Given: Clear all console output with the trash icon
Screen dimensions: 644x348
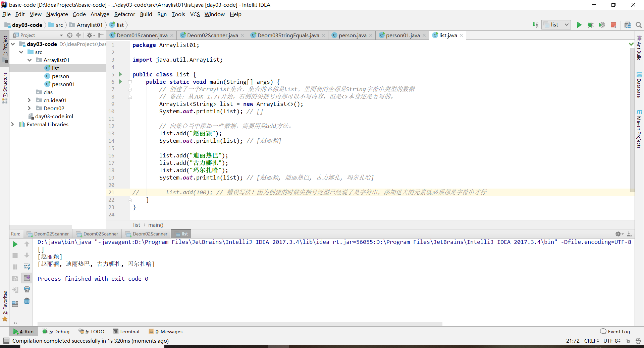Looking at the screenshot, I should click(27, 301).
